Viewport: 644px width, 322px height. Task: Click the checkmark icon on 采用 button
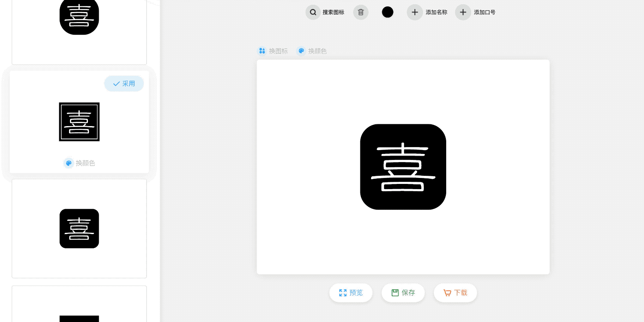click(x=116, y=84)
